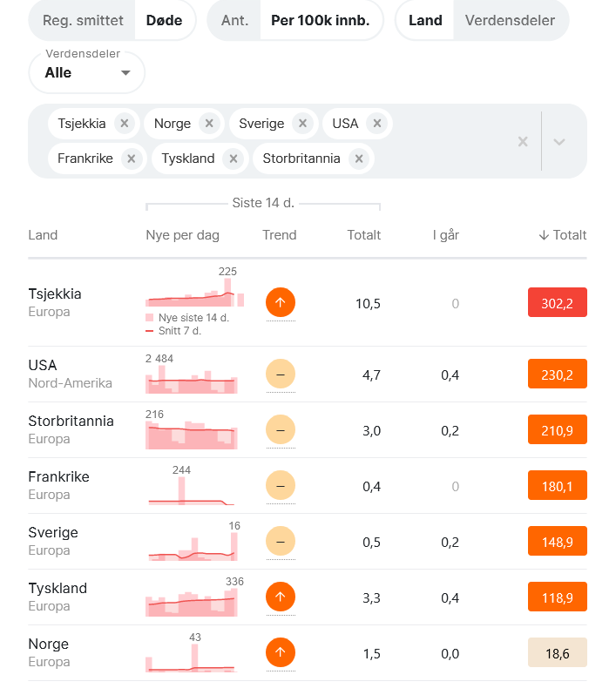Click the rising trend icon for Norge
The image size is (616, 695).
(281, 652)
